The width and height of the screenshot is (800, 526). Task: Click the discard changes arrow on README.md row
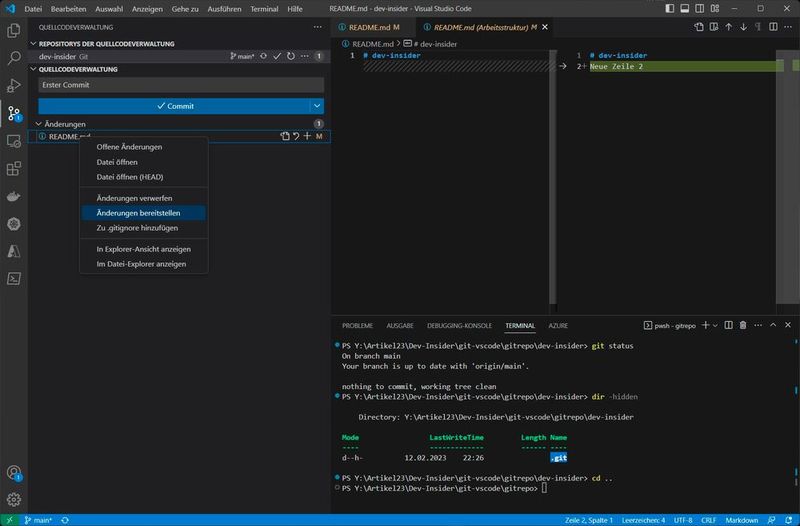(296, 136)
